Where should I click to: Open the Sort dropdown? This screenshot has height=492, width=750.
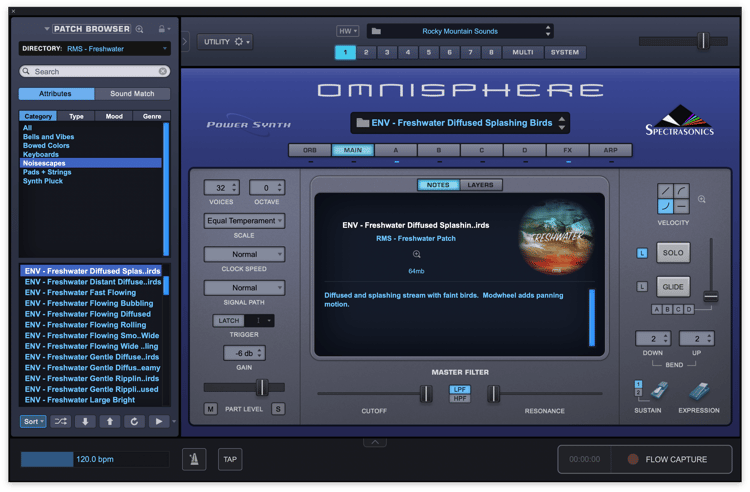tap(33, 421)
